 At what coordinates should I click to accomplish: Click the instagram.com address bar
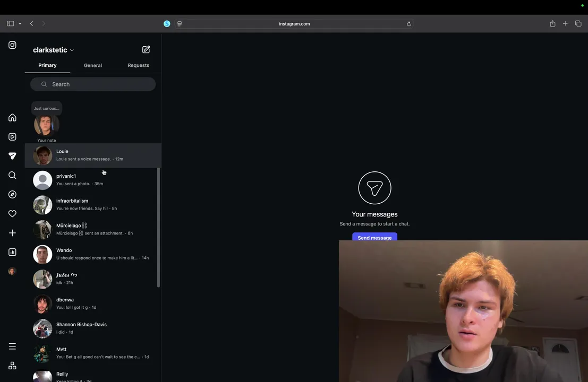point(294,23)
